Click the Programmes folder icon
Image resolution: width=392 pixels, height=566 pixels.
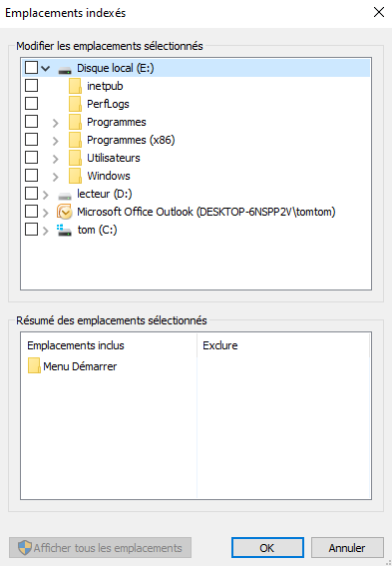tap(75, 122)
